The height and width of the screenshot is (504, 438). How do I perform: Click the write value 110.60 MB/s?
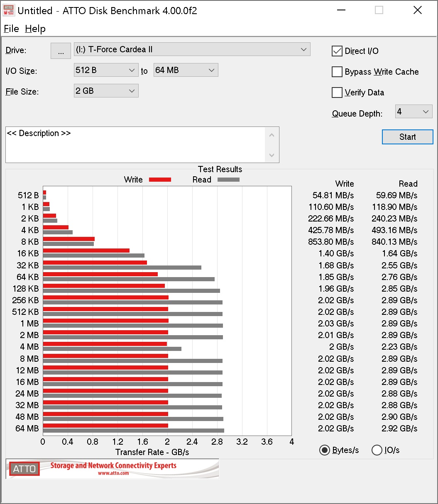331,207
